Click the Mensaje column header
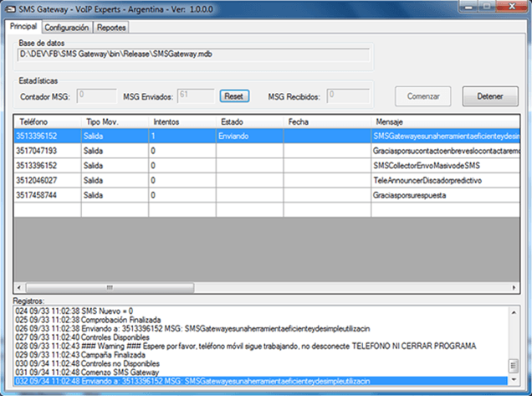Viewport: 532px width, 396px height. tap(445, 122)
